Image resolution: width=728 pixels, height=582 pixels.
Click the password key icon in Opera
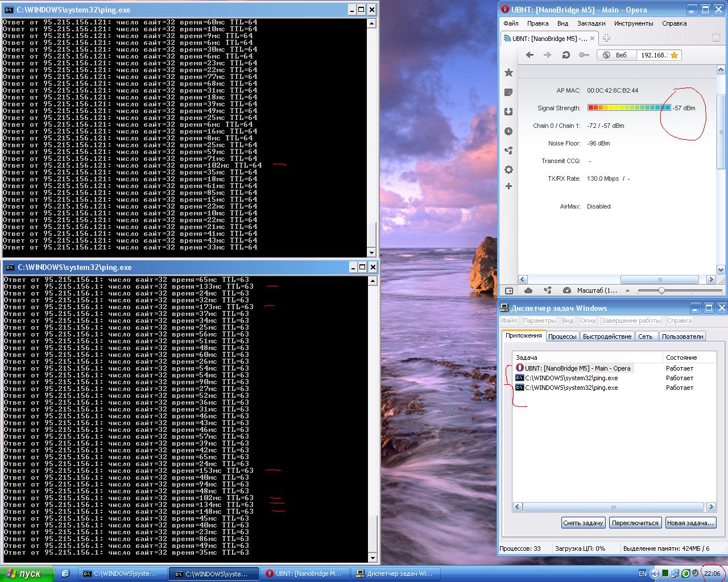[x=584, y=55]
